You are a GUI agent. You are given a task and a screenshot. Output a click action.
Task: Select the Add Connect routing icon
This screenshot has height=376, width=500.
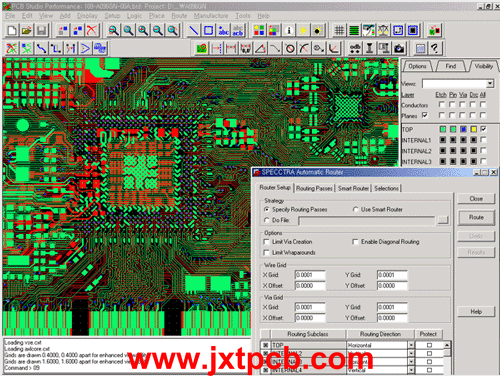[x=41, y=49]
